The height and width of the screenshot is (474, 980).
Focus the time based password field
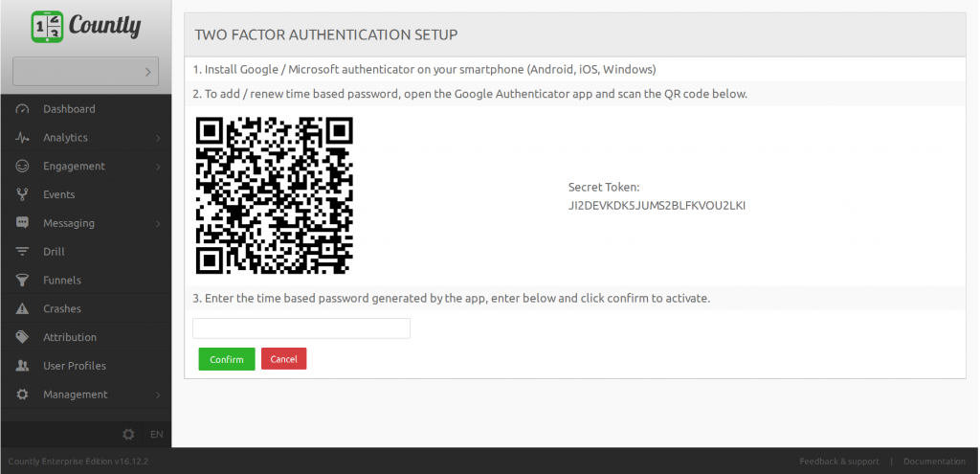[x=301, y=328]
